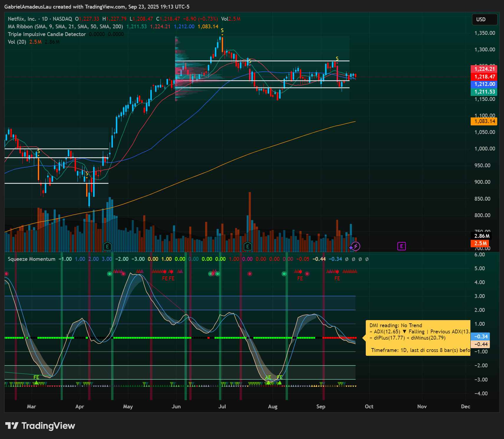Click the Dec label on the time axis
The height and width of the screenshot is (439, 504).
tap(466, 407)
